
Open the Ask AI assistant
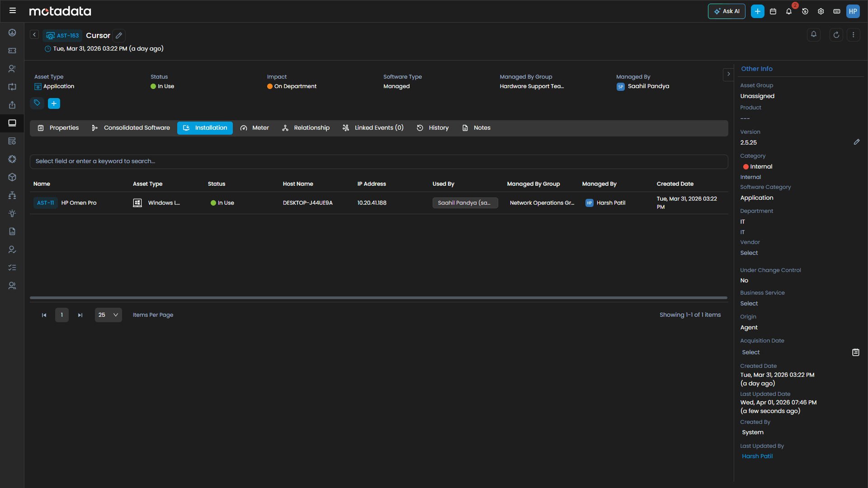coord(726,11)
